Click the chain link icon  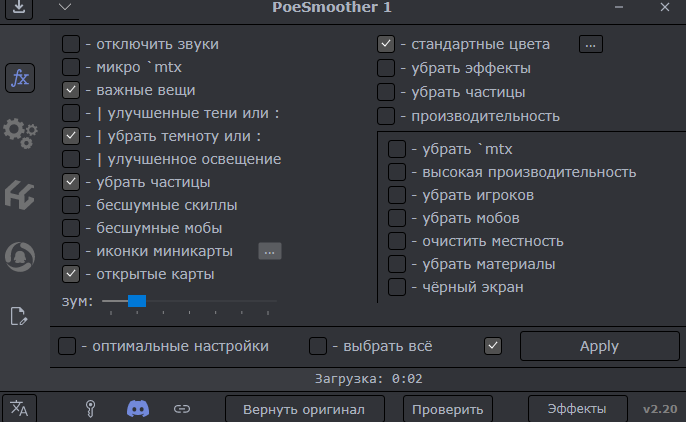coord(182,409)
